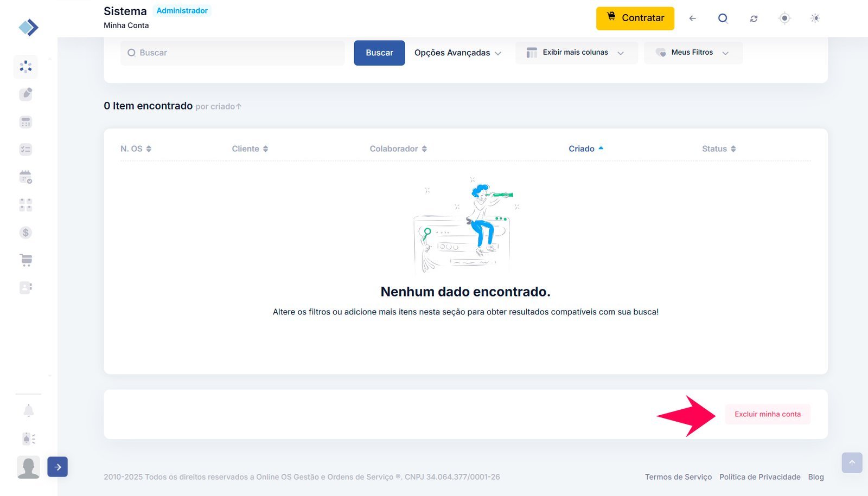Open the magnifier search icon in header
Screen dimensions: 868x496
723,18
